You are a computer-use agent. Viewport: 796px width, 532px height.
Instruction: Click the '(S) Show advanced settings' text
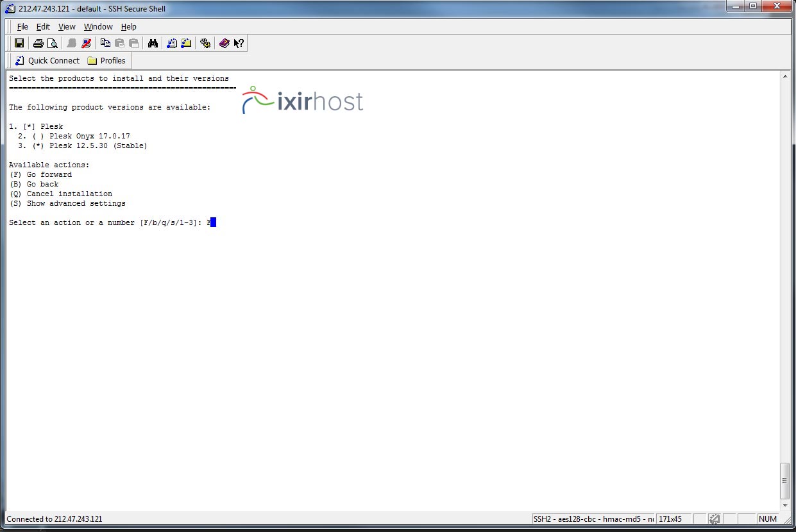[x=67, y=203]
